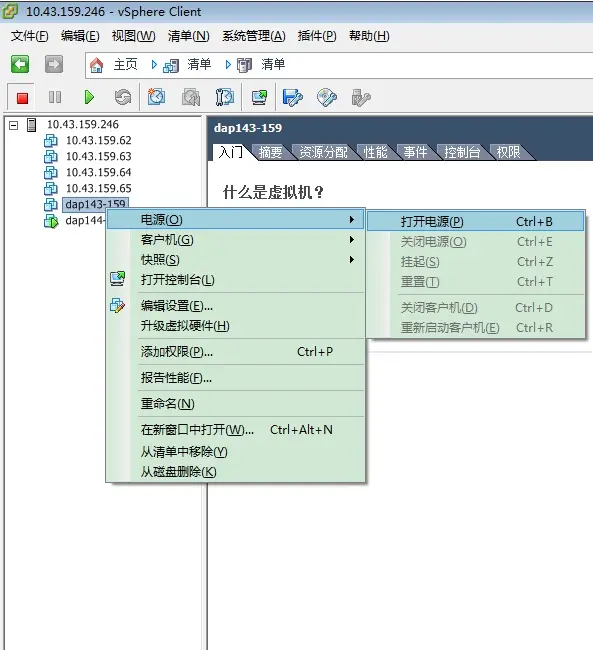The image size is (593, 650).
Task: Choose 重命名(N) from context menu
Action: (x=236, y=404)
